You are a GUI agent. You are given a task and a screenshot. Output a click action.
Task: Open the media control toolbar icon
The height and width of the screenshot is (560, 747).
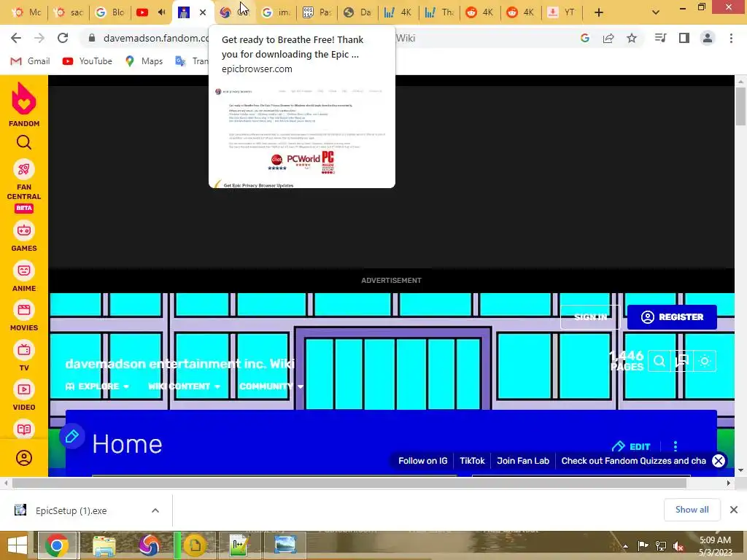pyautogui.click(x=660, y=38)
